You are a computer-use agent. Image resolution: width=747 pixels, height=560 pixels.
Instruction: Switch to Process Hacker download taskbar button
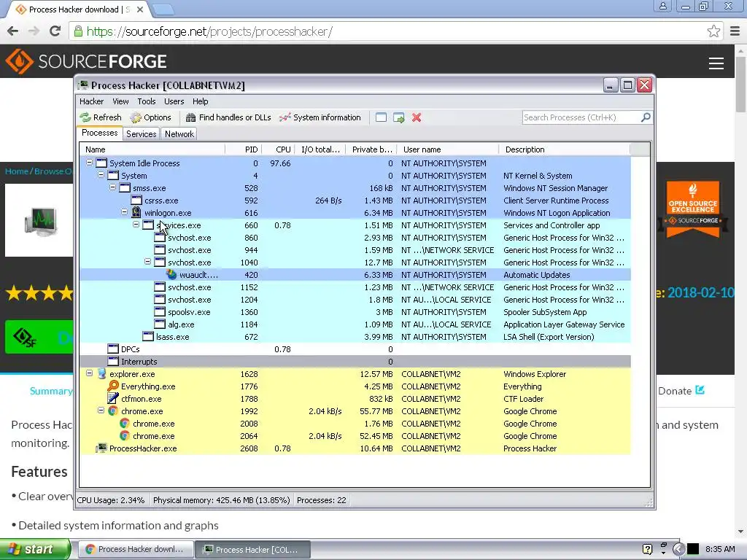(135, 550)
